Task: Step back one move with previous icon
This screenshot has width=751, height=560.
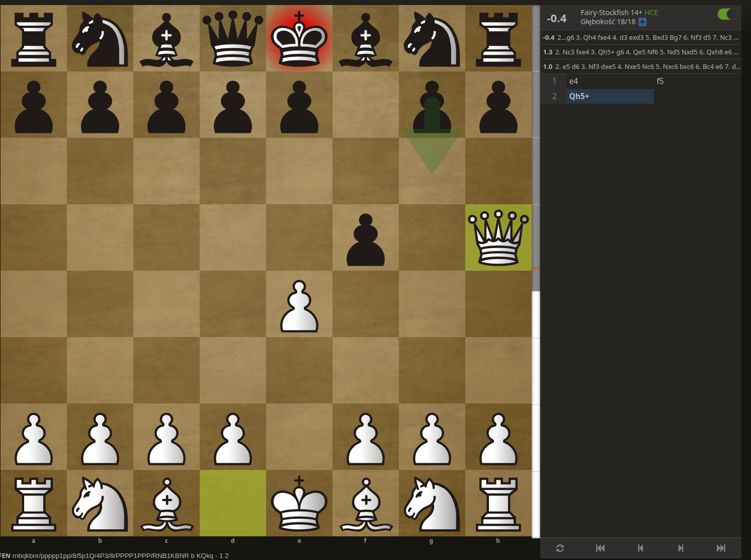Action: (x=640, y=548)
